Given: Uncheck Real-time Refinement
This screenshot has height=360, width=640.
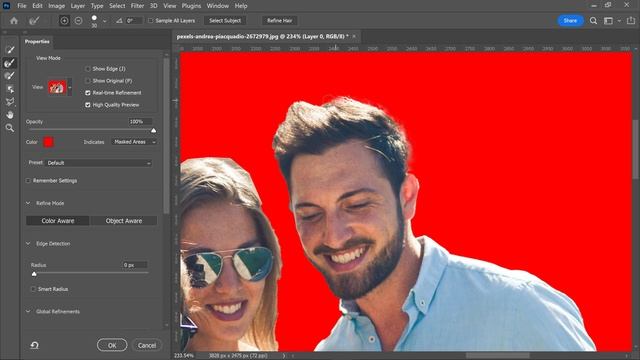Looking at the screenshot, I should [88, 93].
